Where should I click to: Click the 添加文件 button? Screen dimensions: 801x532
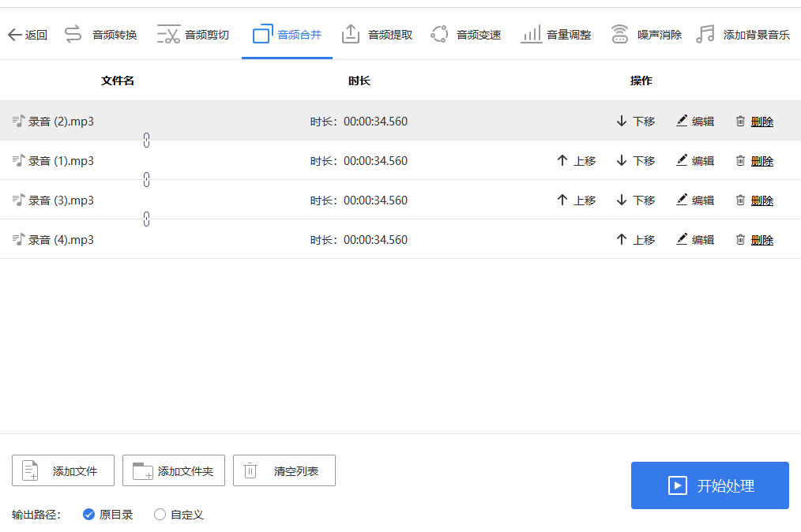pos(63,471)
